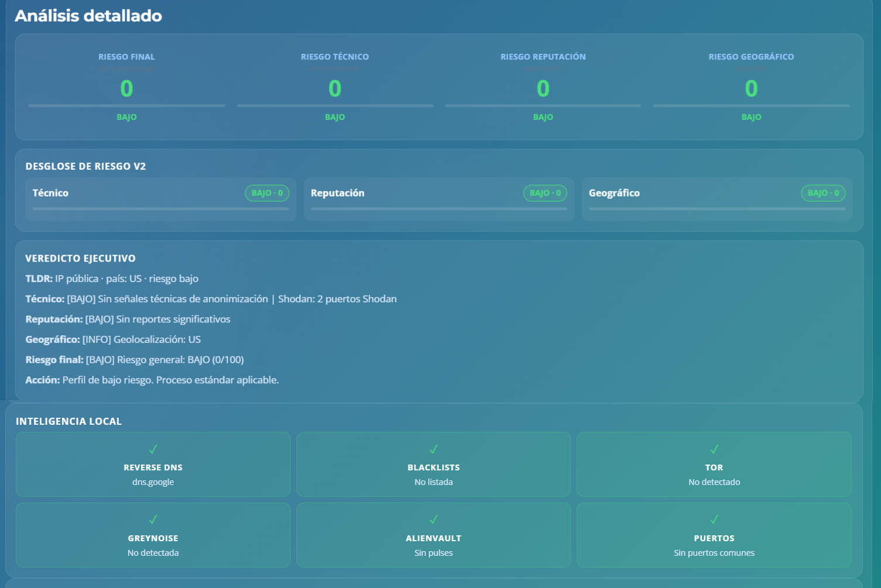The image size is (881, 588).
Task: Click the GreyNoise status checkmark
Action: 153,520
